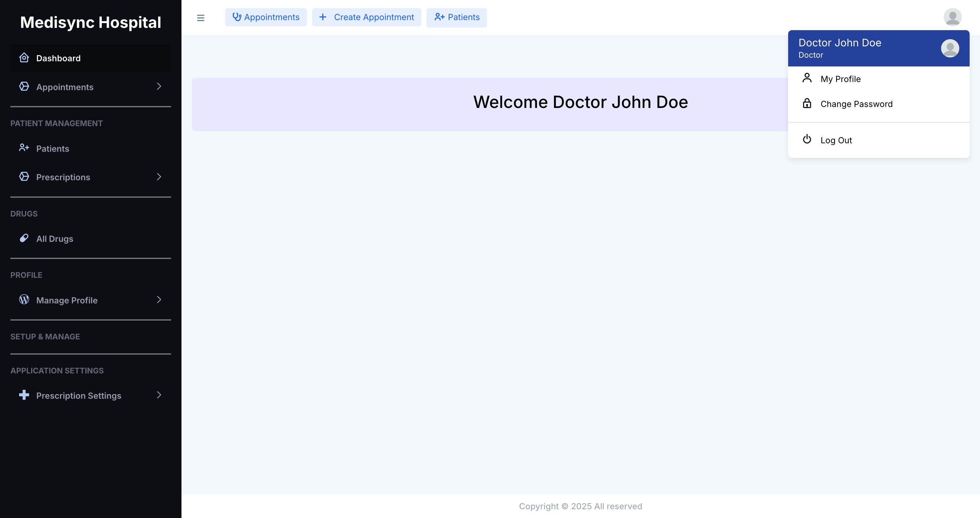The width and height of the screenshot is (980, 518).
Task: Click the plus-cross icon by Prescription Settings
Action: 24,395
